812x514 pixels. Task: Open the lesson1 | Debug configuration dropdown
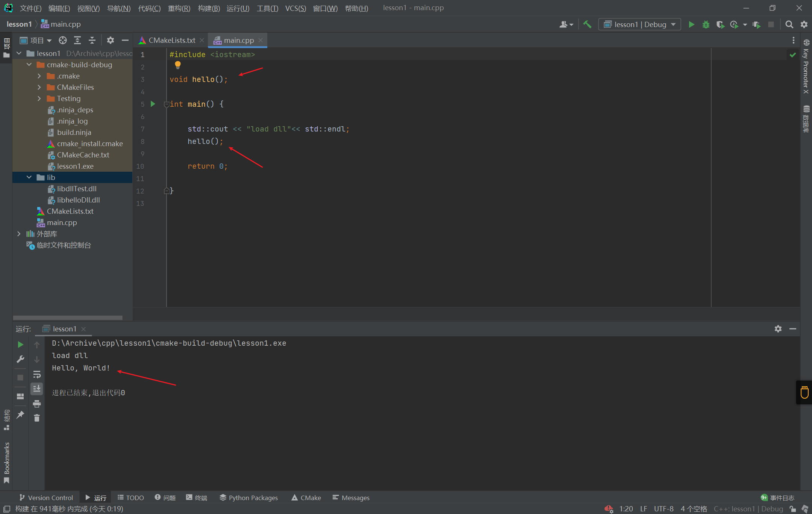click(640, 24)
